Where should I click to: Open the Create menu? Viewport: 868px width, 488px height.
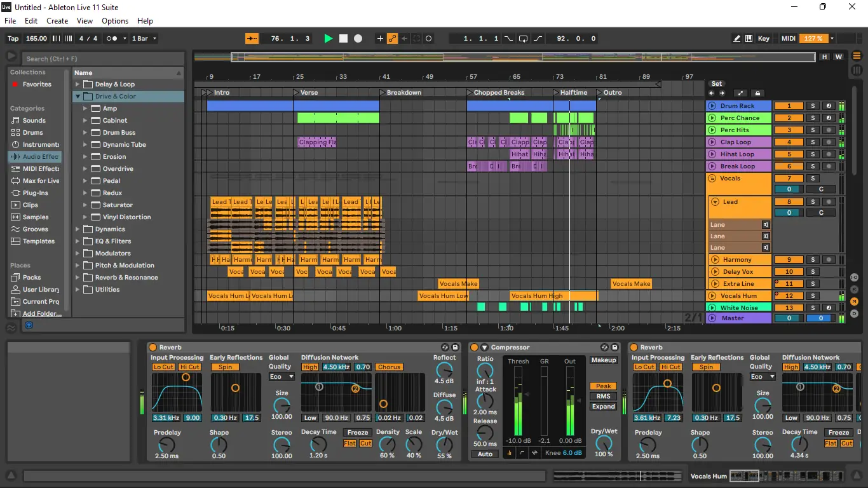point(57,21)
